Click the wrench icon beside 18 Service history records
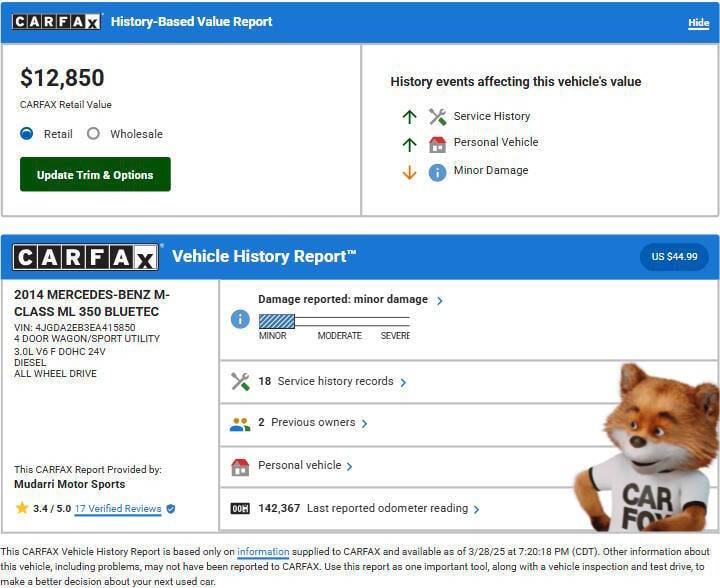 click(240, 381)
